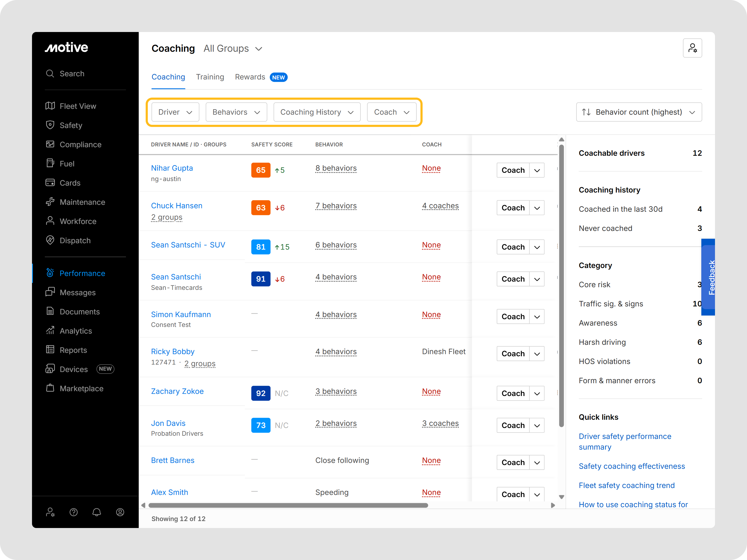The width and height of the screenshot is (747, 560).
Task: Expand the Driver filter dropdown
Action: point(175,112)
